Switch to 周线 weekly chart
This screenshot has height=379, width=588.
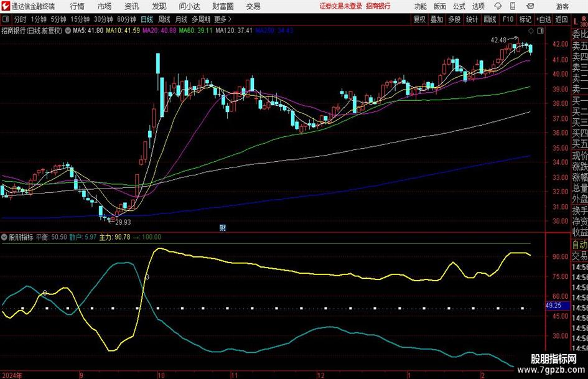pyautogui.click(x=164, y=19)
